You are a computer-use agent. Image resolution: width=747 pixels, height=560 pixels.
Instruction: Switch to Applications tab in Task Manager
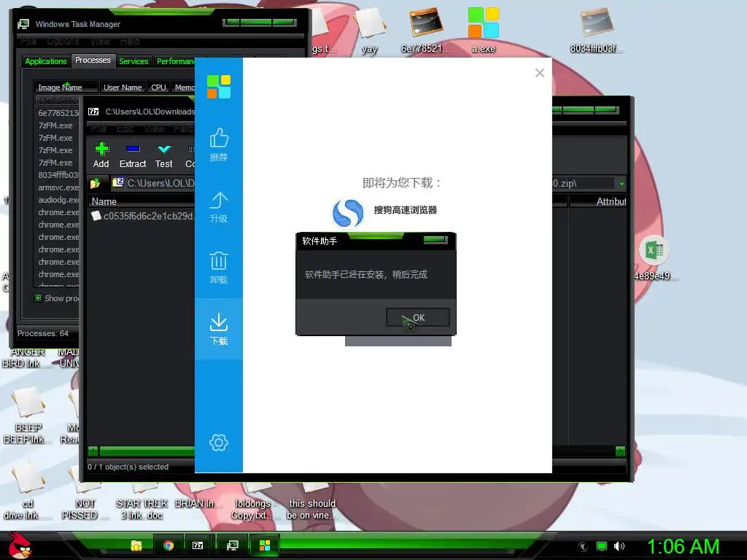pyautogui.click(x=46, y=61)
